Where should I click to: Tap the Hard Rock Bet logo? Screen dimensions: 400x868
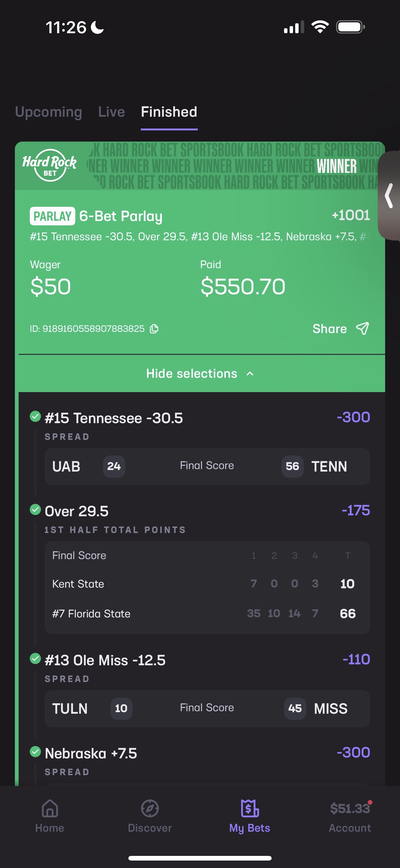coord(50,165)
